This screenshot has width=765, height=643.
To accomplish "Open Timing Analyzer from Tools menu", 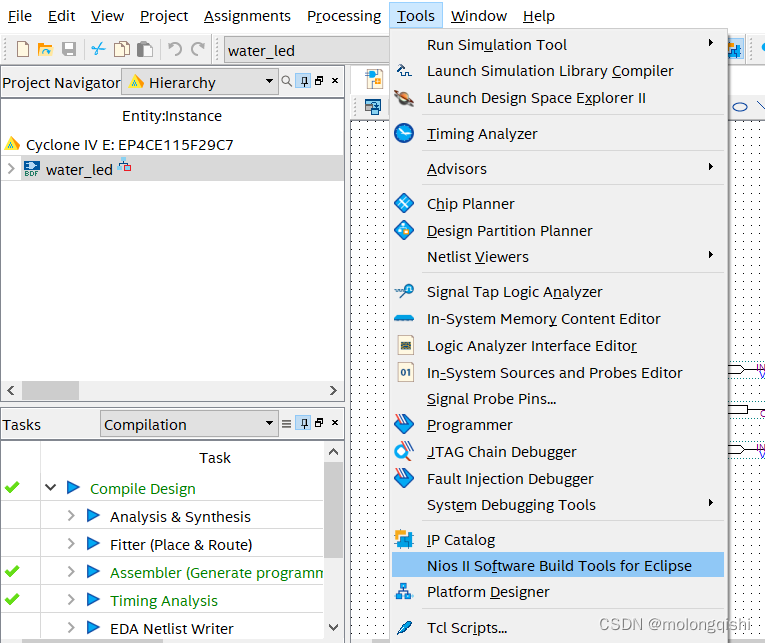I will 558,133.
